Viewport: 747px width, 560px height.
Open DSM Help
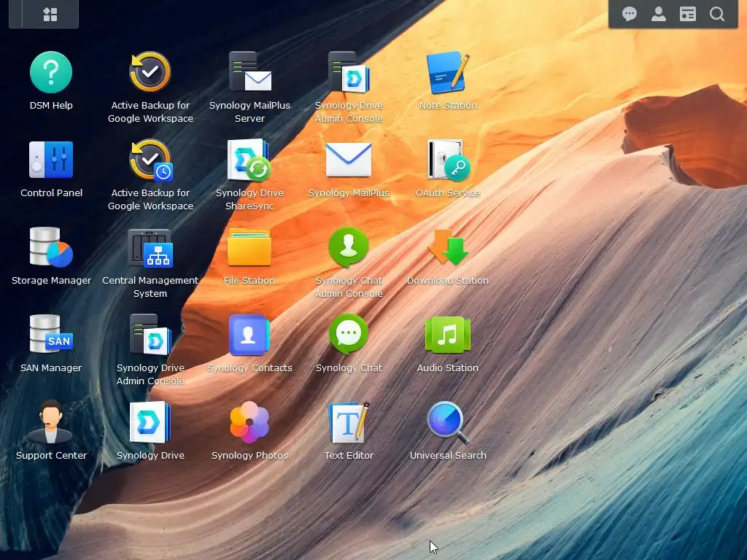pyautogui.click(x=51, y=72)
